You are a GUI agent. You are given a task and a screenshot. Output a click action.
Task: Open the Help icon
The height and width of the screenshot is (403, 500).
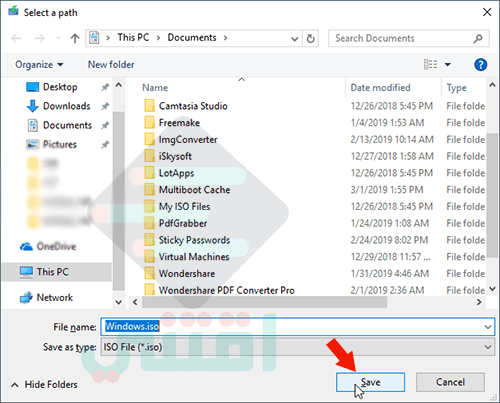click(x=480, y=65)
